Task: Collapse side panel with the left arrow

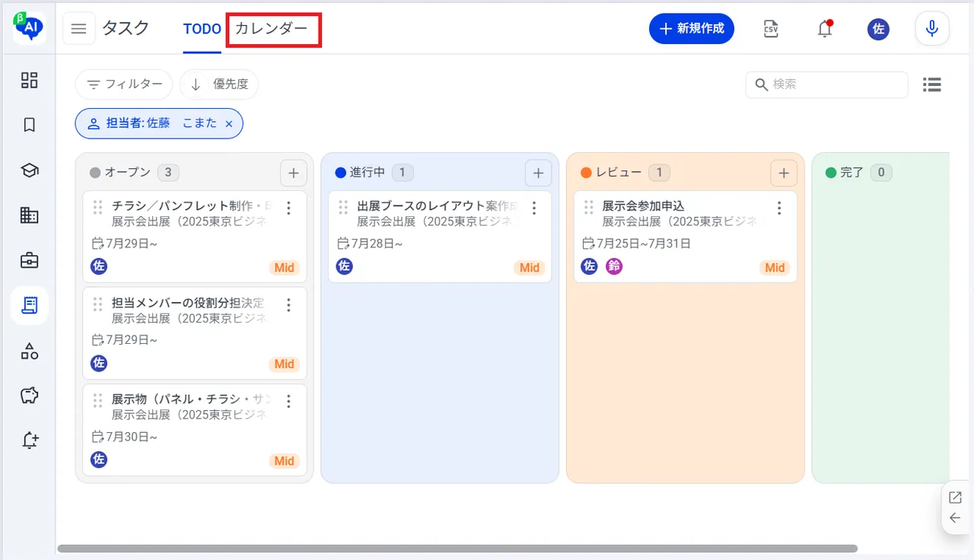Action: tap(955, 519)
